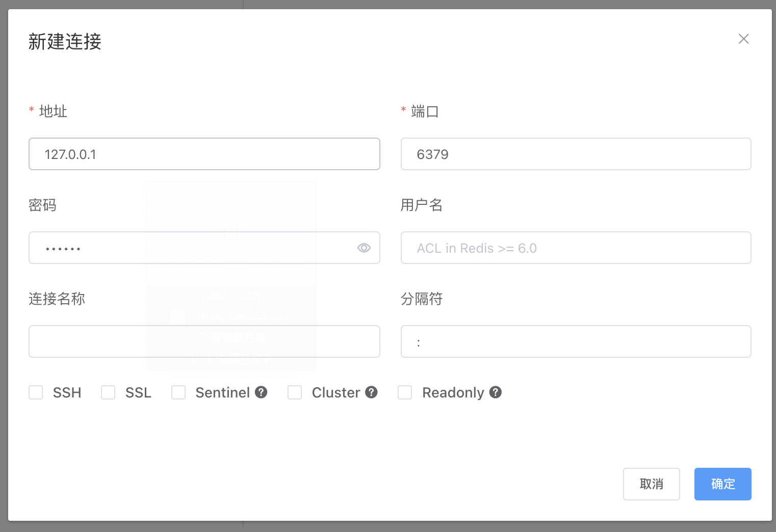Enable the SSL checkbox
The image size is (776, 532).
[108, 392]
